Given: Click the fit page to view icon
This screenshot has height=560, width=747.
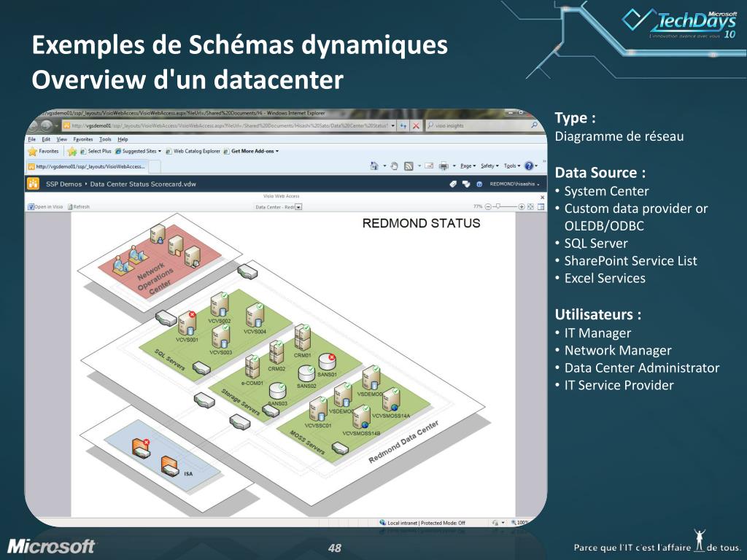Looking at the screenshot, I should pos(531,206).
